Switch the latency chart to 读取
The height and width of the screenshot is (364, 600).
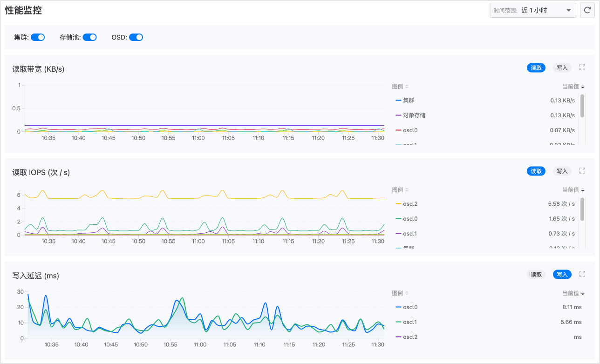(536, 275)
